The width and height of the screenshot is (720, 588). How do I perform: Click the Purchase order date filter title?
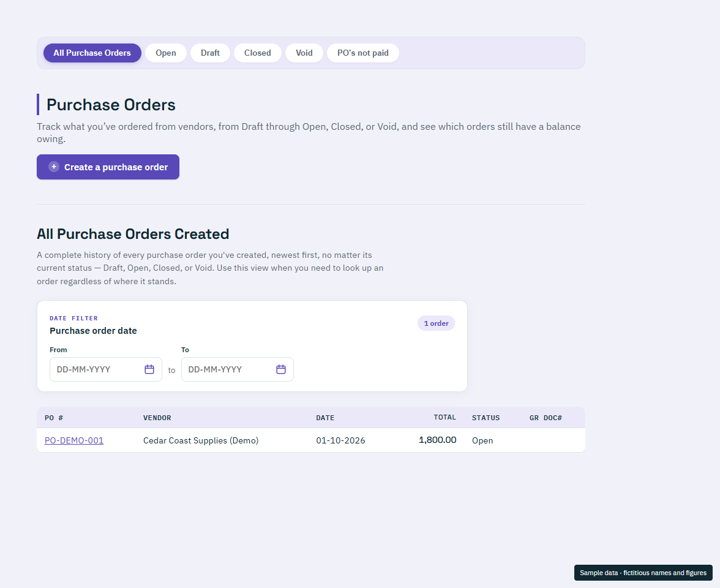point(93,331)
